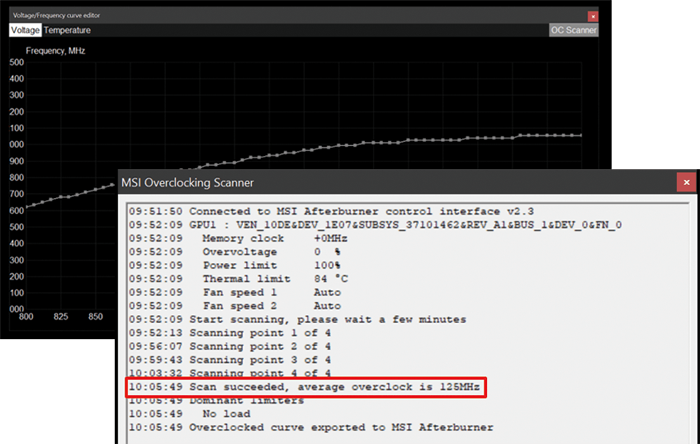Click the 'Scanning point 3 of 4' line

(x=230, y=360)
